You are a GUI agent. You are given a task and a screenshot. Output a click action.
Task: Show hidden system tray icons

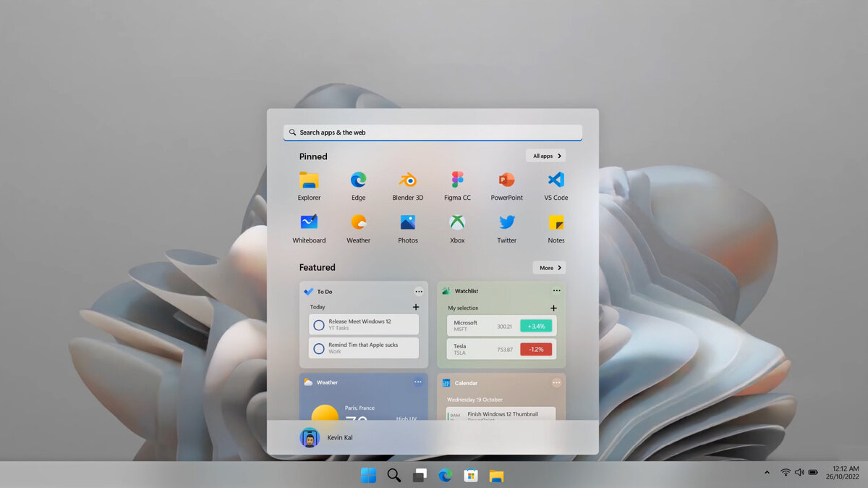(x=768, y=471)
